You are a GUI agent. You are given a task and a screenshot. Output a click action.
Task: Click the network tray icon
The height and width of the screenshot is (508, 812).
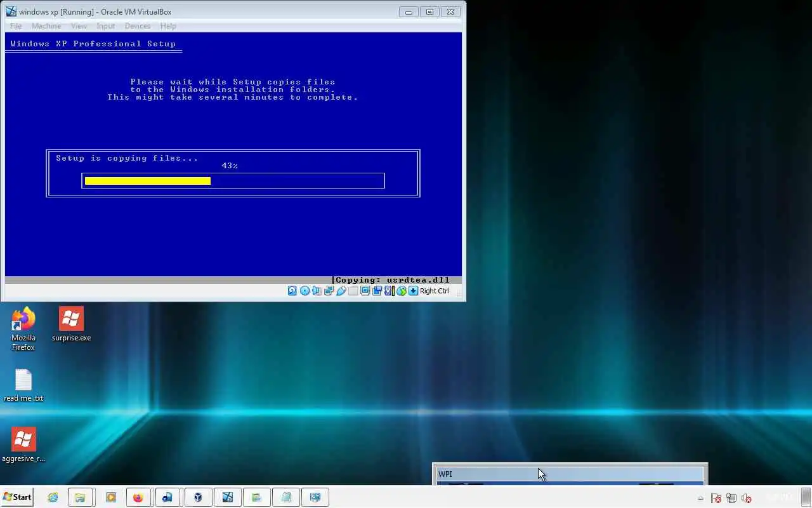[731, 498]
